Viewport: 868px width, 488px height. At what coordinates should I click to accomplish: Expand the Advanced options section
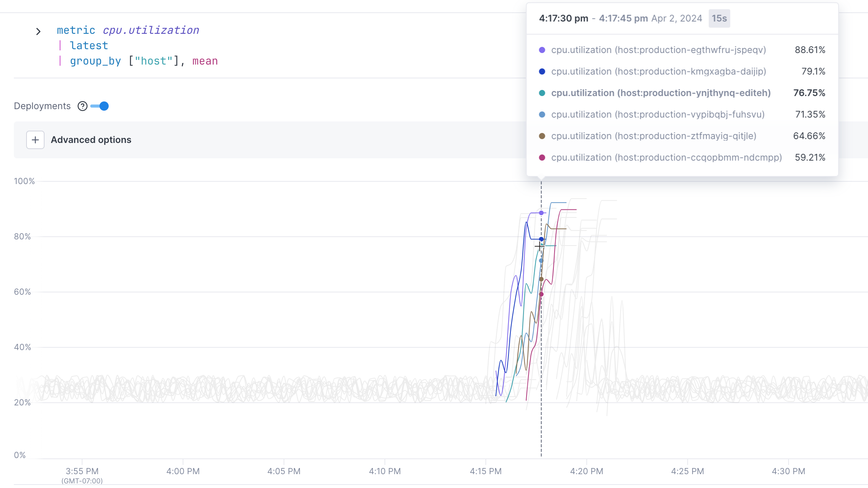click(91, 139)
